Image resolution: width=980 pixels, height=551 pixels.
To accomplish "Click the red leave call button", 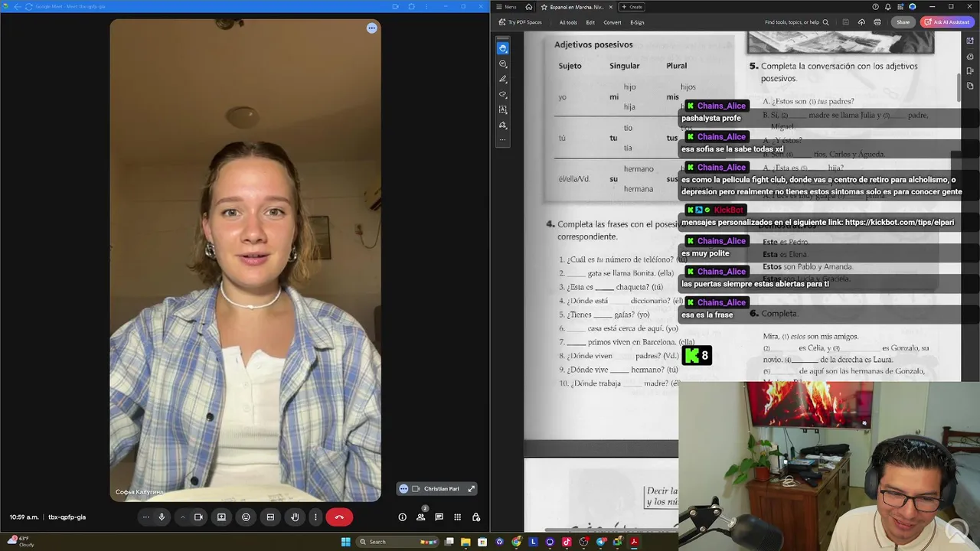I will coord(339,517).
